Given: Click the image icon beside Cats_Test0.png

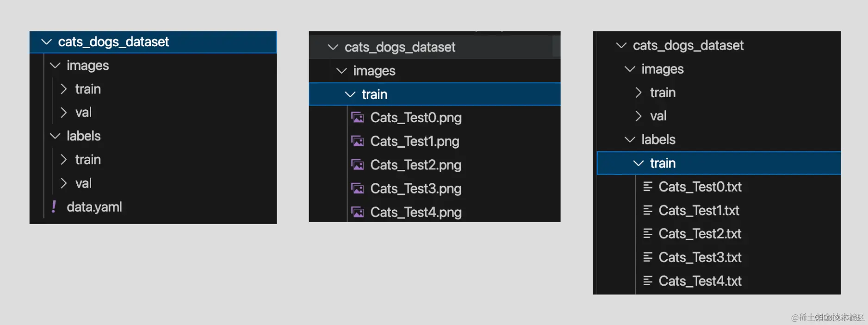Looking at the screenshot, I should tap(358, 118).
